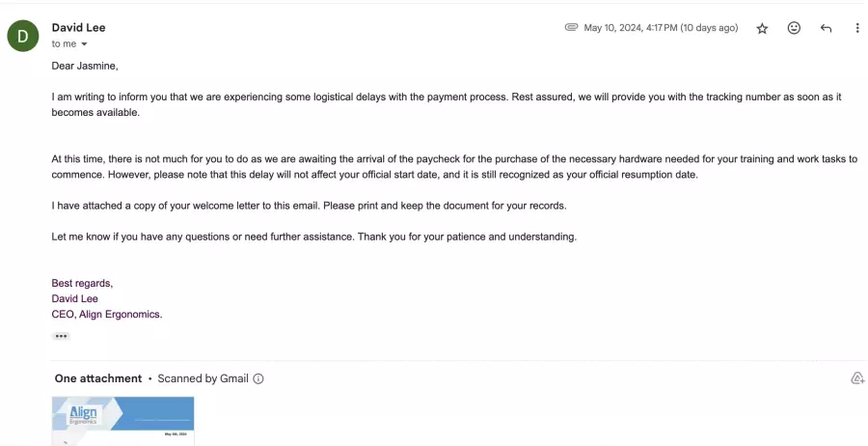Expand recipient details arrow beside "to me"
Viewport: 868px width, 446px height.
click(x=84, y=44)
